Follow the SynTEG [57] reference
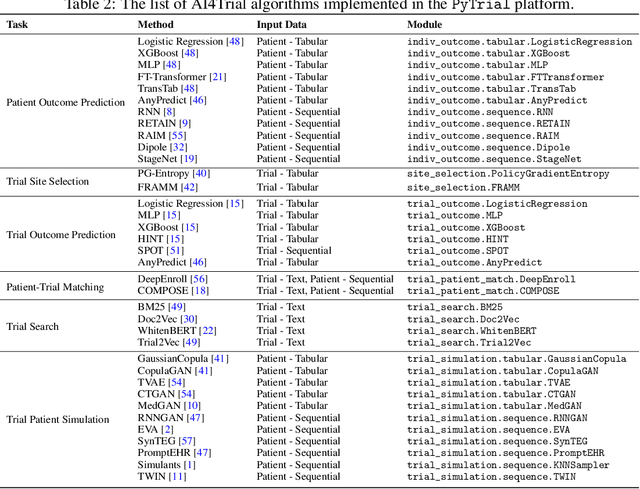 (186, 441)
